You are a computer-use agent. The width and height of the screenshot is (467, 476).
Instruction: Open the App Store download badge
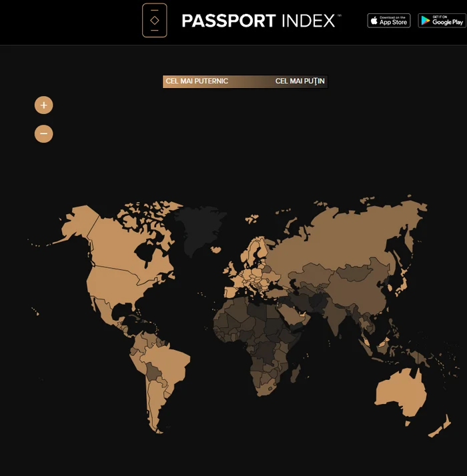pyautogui.click(x=388, y=21)
